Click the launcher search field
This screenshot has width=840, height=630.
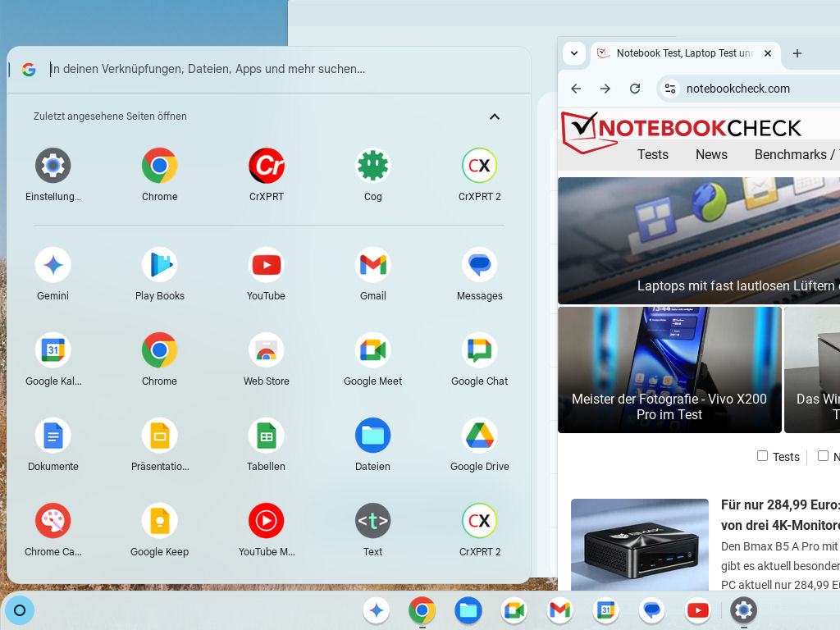(x=246, y=70)
